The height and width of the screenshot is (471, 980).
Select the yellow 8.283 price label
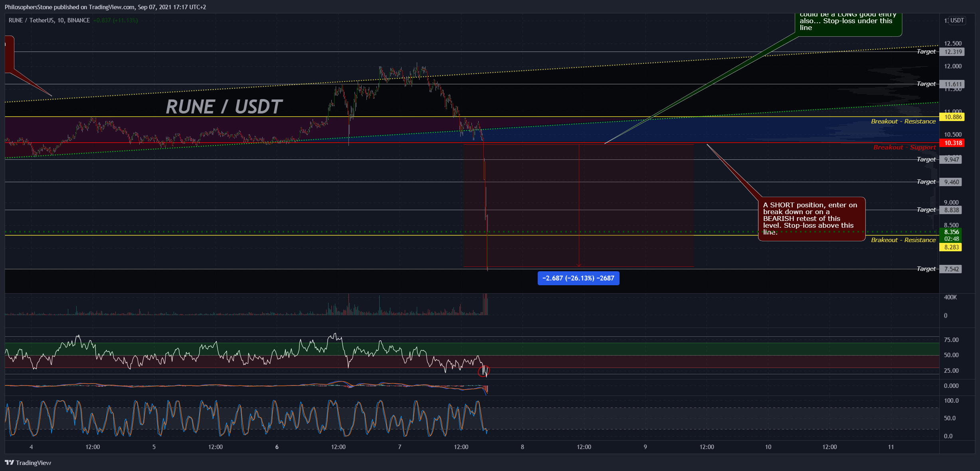pyautogui.click(x=951, y=247)
